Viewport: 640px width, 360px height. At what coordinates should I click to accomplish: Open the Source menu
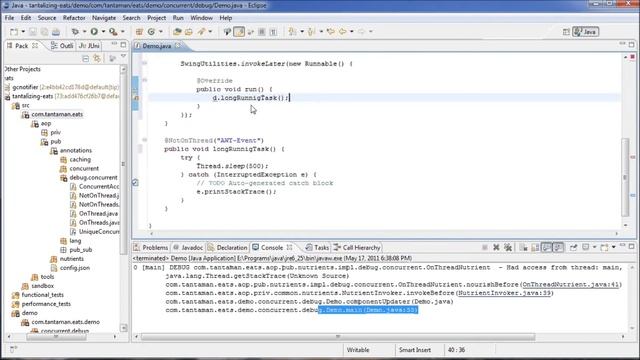[47, 18]
